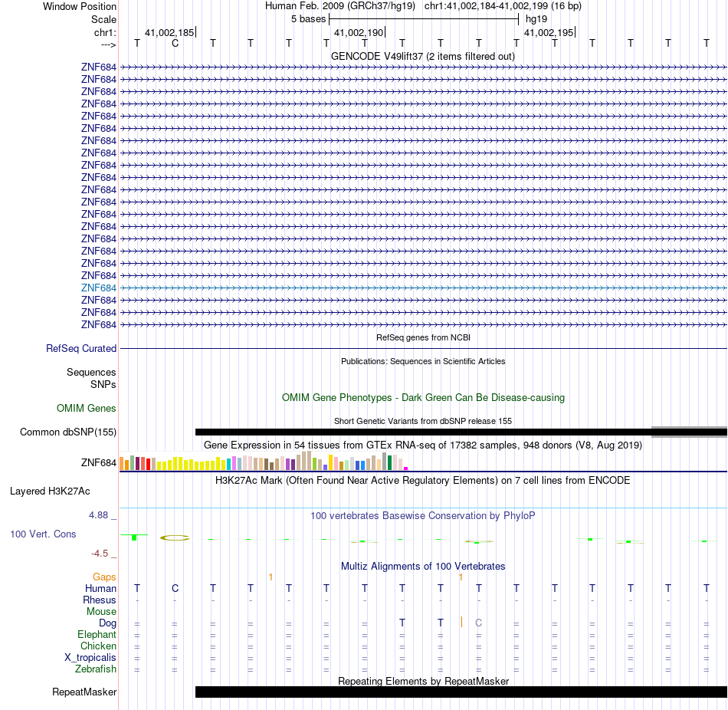Open Short Genetic Variants from dbSNP release 155

(423, 421)
